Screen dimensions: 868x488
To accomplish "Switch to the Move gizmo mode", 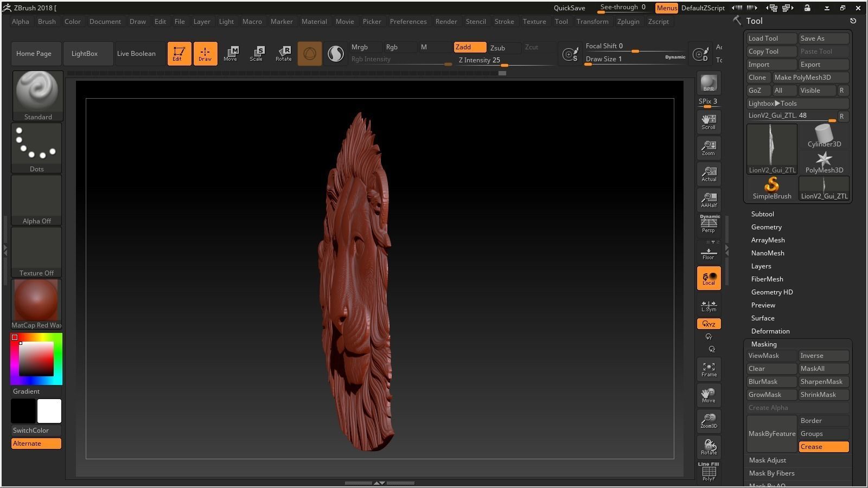I will [x=231, y=54].
